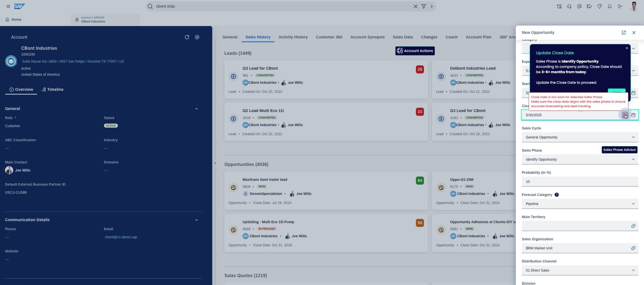Viewport: 644px width, 285px height.
Task: Click the Account Actions button
Action: point(415,51)
